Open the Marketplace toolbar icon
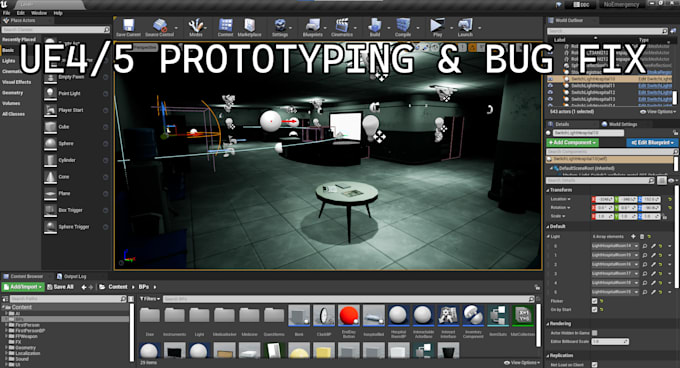 point(249,27)
